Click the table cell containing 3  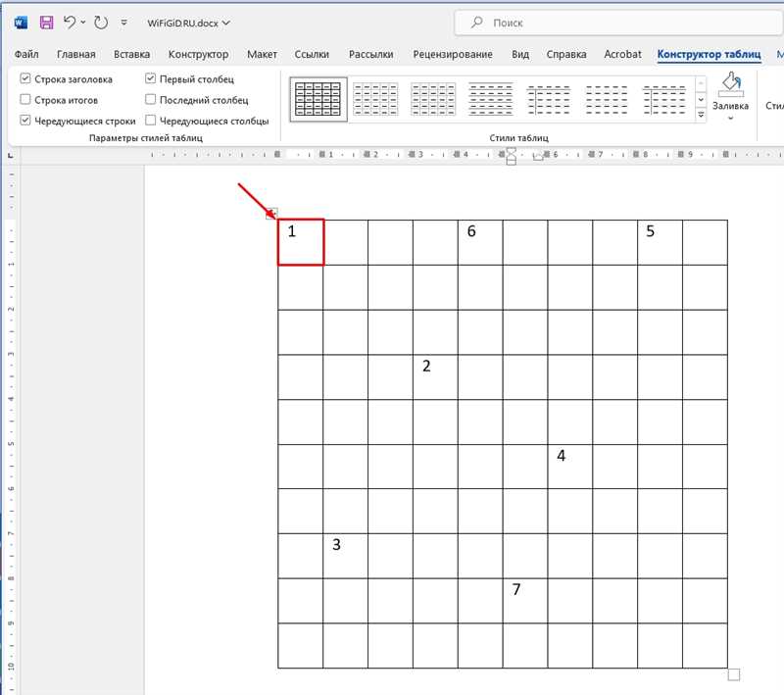(346, 556)
